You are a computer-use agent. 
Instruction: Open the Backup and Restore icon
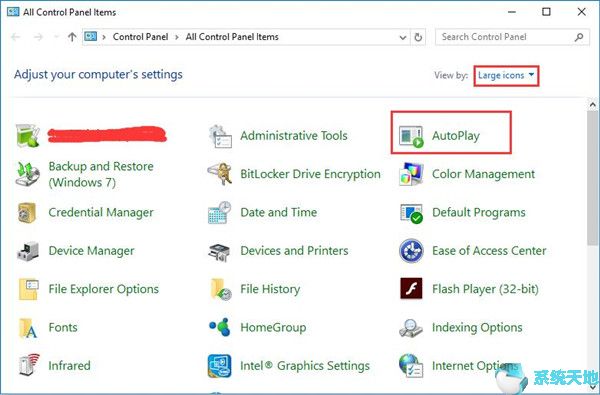28,174
